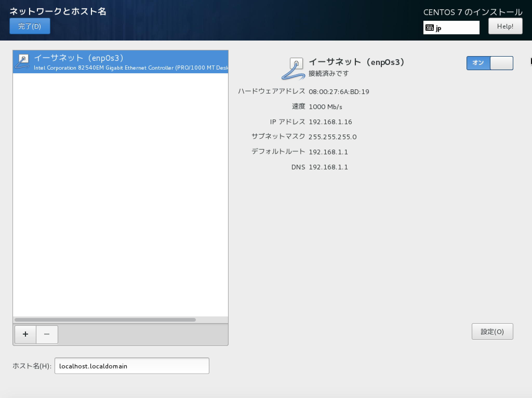Click the - icon to remove the selected interface
This screenshot has width=532, height=398.
(47, 334)
